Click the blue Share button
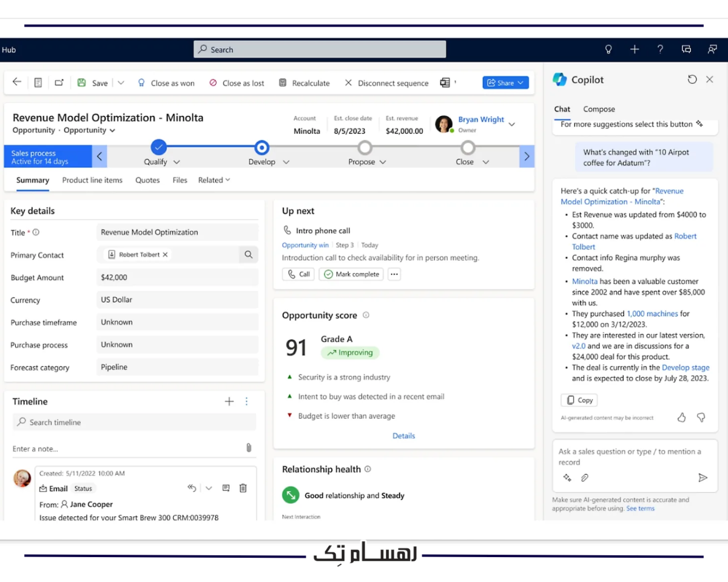This screenshot has width=728, height=582. pyautogui.click(x=505, y=82)
